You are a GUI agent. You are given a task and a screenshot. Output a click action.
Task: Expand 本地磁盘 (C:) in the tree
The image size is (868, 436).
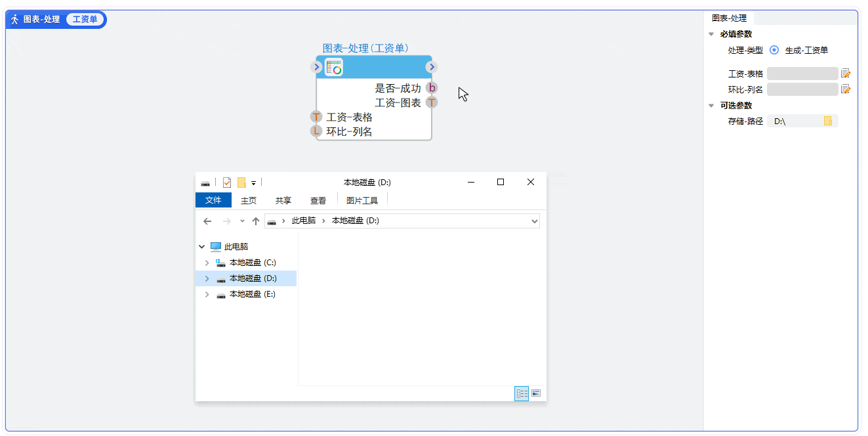(207, 263)
